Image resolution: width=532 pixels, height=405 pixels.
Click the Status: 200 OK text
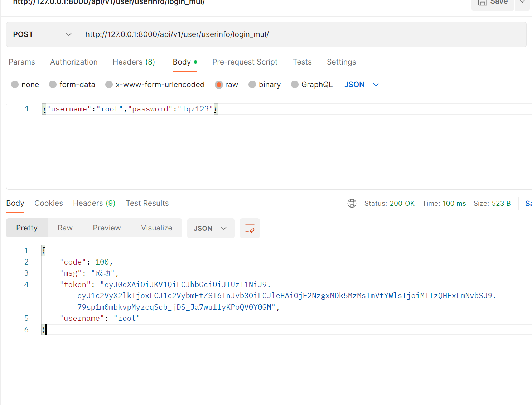pos(390,203)
